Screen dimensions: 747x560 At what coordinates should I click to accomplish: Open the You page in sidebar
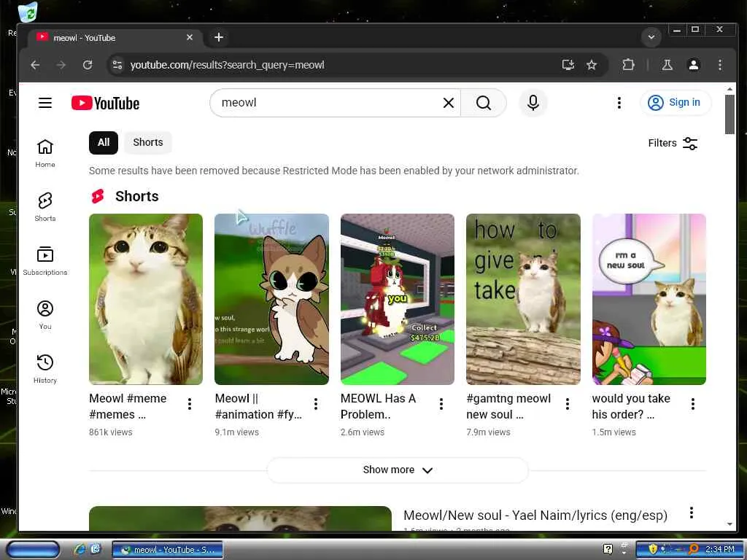tap(45, 315)
